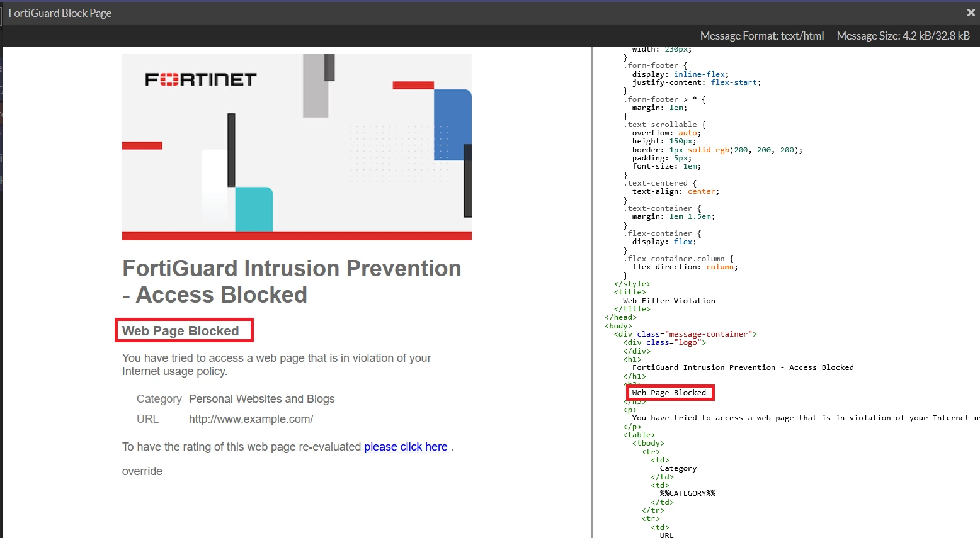The image size is (980, 538).
Task: Click the <table> tag in code
Action: coord(639,435)
